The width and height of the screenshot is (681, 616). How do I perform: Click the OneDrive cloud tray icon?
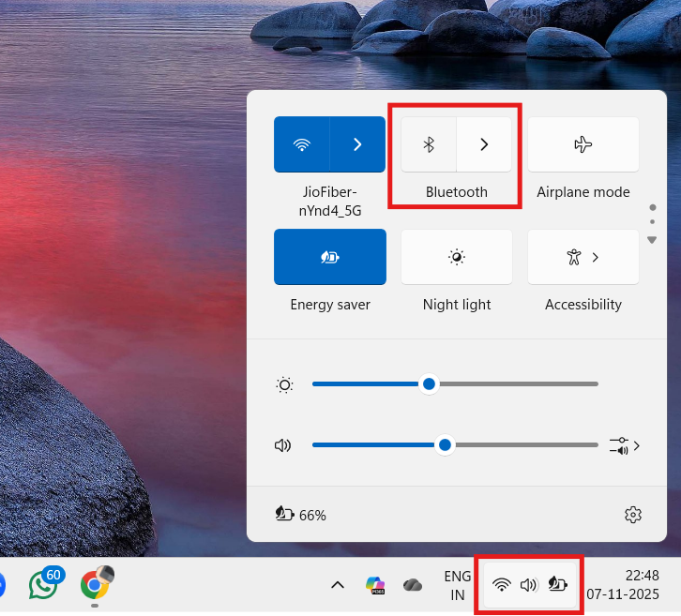coord(413,585)
